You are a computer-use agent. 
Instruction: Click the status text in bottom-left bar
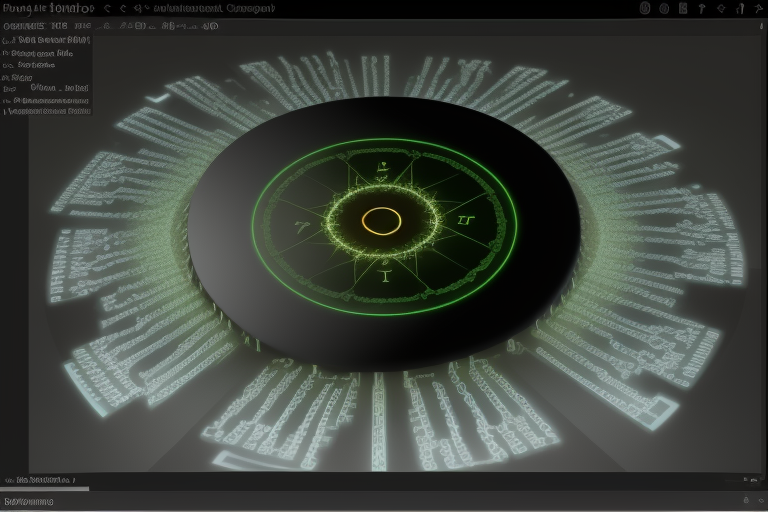point(30,501)
